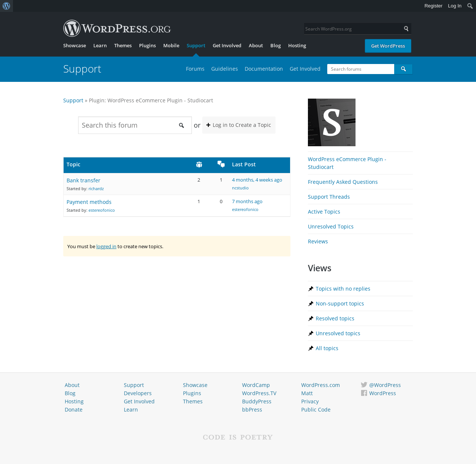476x464 pixels.
Task: Open Topics with no replies view
Action: [343, 289]
